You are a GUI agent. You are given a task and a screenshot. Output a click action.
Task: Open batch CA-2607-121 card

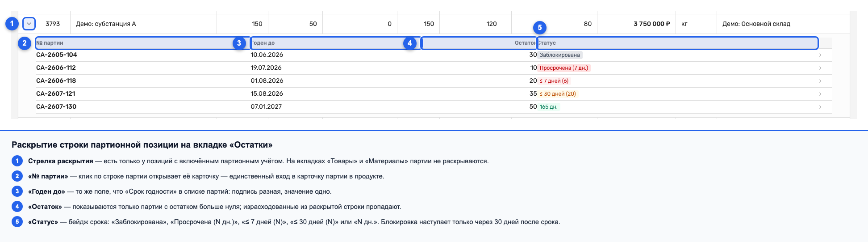(x=434, y=94)
